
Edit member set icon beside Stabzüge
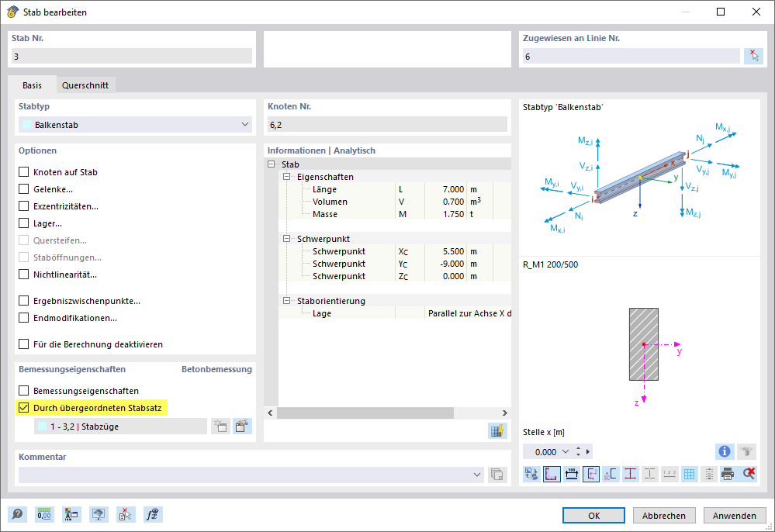[x=242, y=427]
